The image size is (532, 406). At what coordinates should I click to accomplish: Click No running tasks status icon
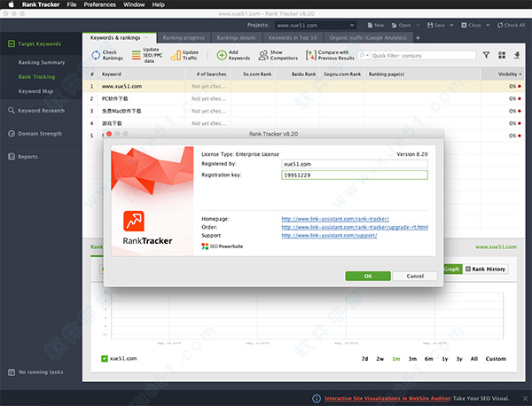pyautogui.click(x=12, y=372)
